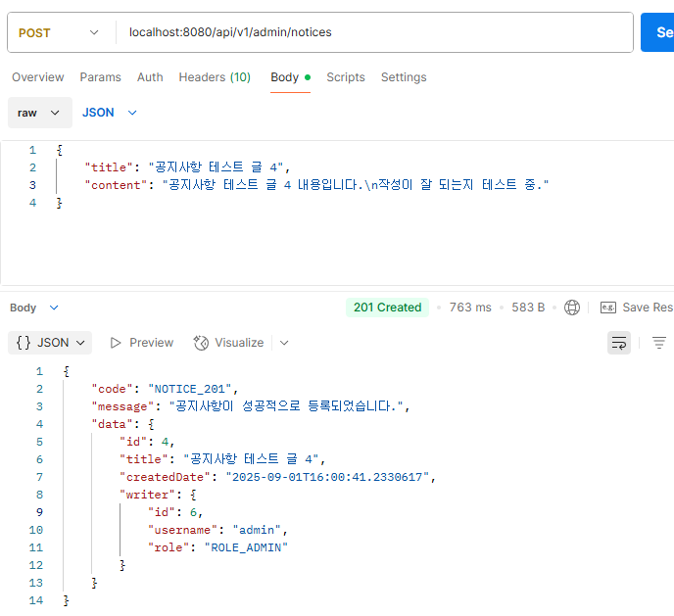
Task: Select the request Body tab
Action: [290, 77]
